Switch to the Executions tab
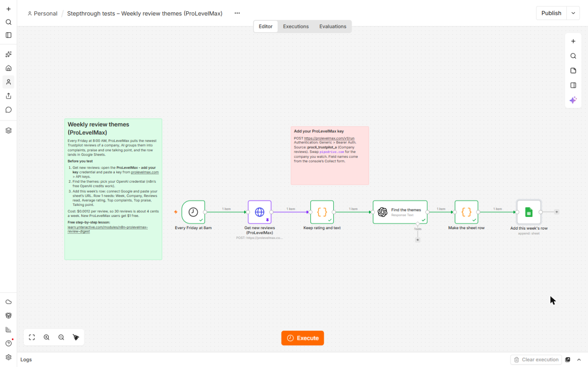 click(x=296, y=26)
